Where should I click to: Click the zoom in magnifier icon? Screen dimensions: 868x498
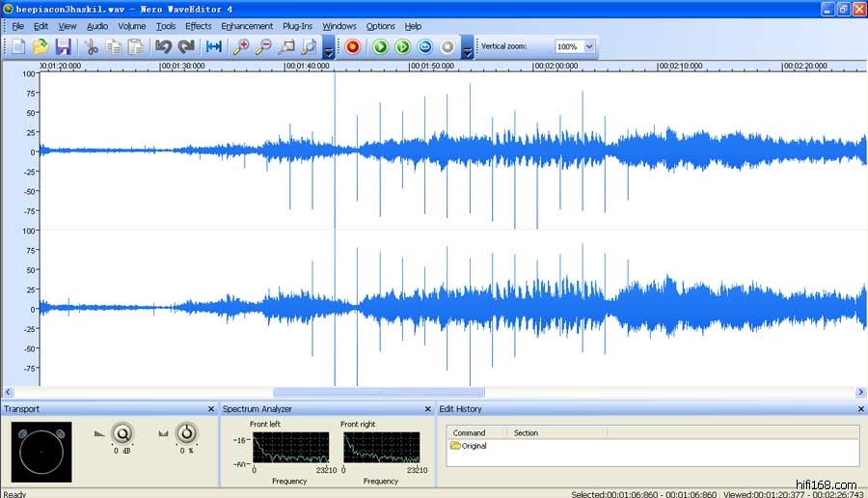pos(241,46)
